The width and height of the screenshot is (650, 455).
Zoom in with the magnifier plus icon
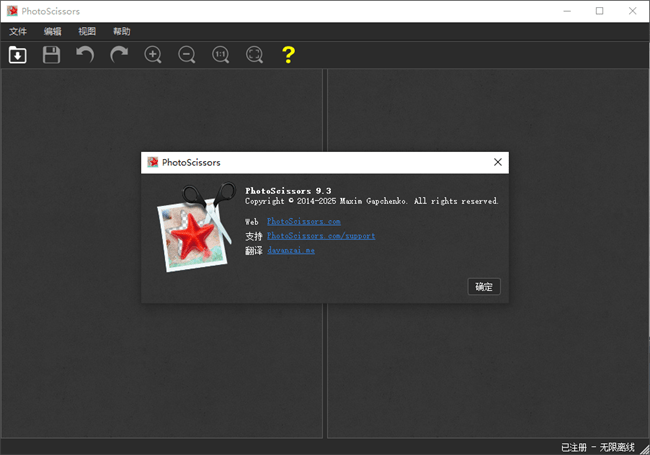(x=153, y=55)
